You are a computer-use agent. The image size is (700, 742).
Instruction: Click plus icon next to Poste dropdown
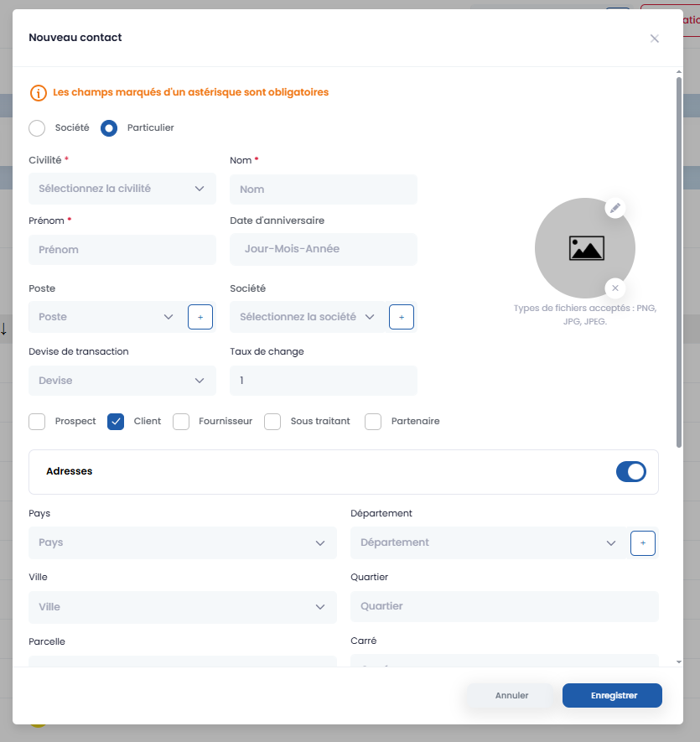[200, 317]
